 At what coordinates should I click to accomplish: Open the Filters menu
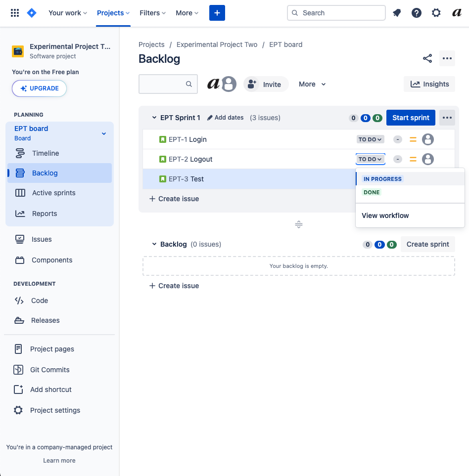tap(152, 12)
